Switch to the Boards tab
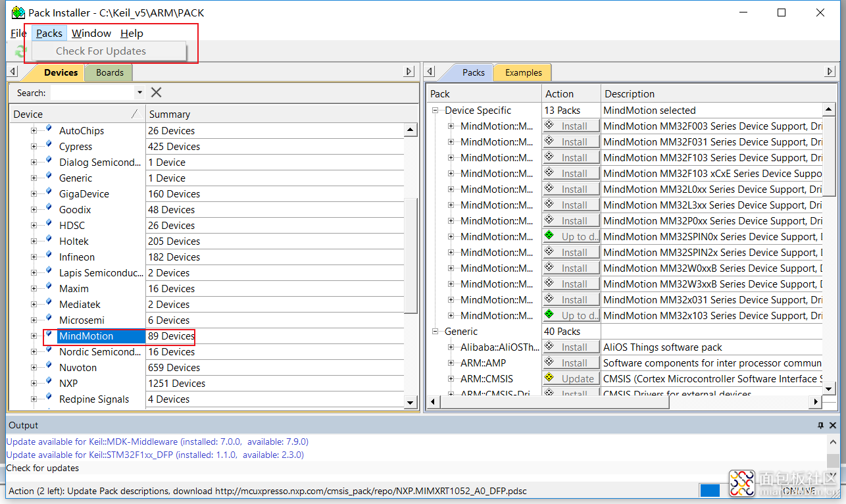Viewport: 846px width, 504px height. tap(109, 72)
